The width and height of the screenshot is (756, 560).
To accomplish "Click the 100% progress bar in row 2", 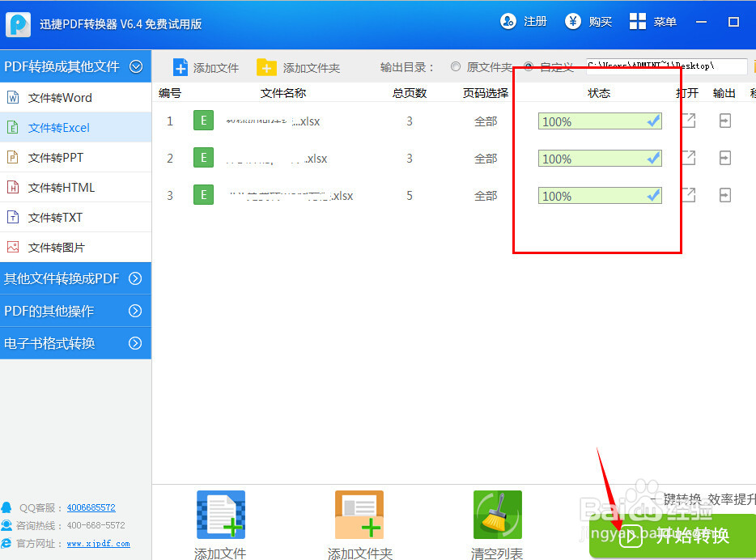I will click(600, 159).
